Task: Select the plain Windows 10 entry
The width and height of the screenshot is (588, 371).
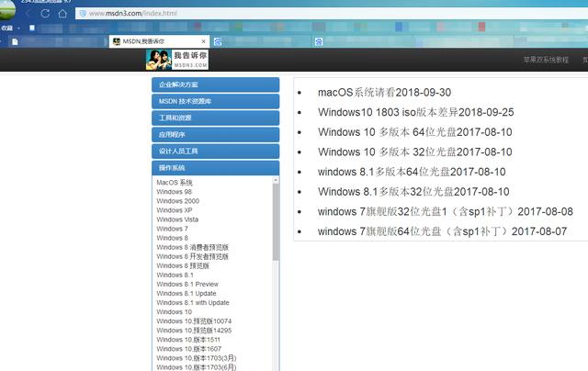Action: pos(174,312)
